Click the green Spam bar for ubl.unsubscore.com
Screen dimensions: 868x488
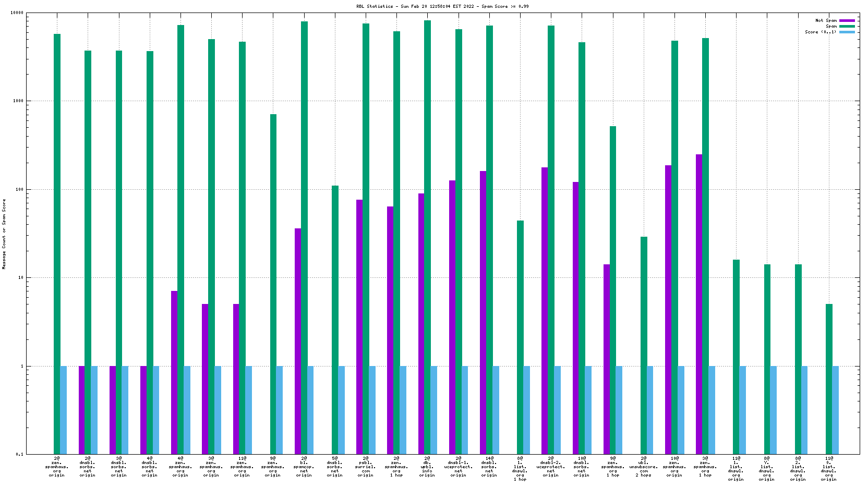(644, 344)
